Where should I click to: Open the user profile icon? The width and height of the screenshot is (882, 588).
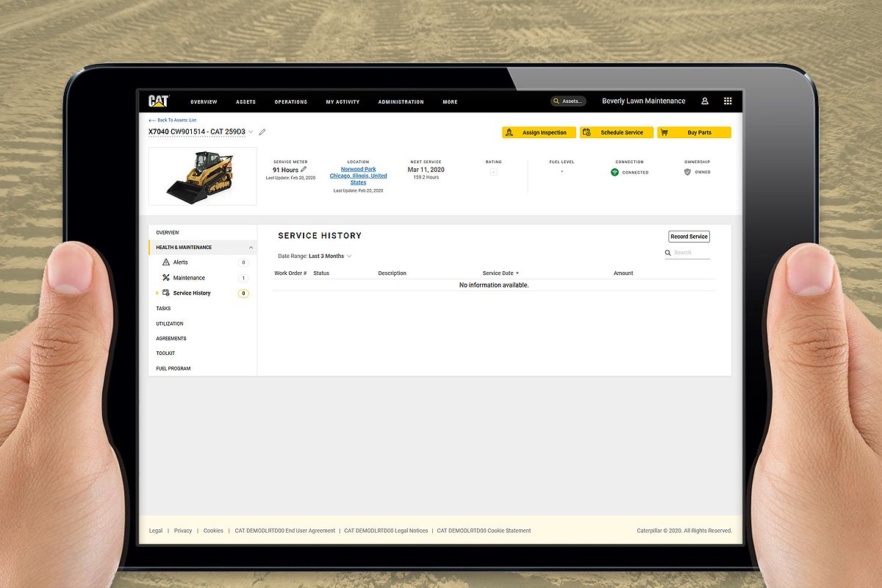click(x=704, y=101)
